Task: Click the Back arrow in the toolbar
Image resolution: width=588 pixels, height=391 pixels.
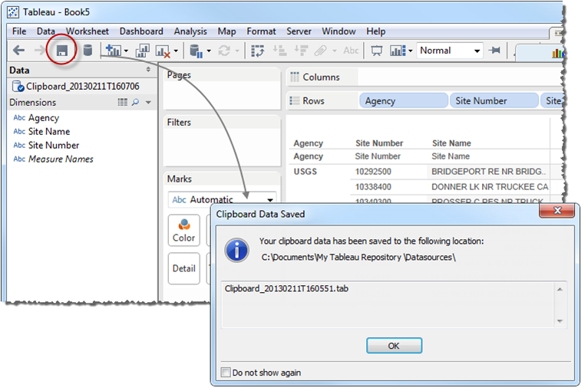Action: pos(18,50)
